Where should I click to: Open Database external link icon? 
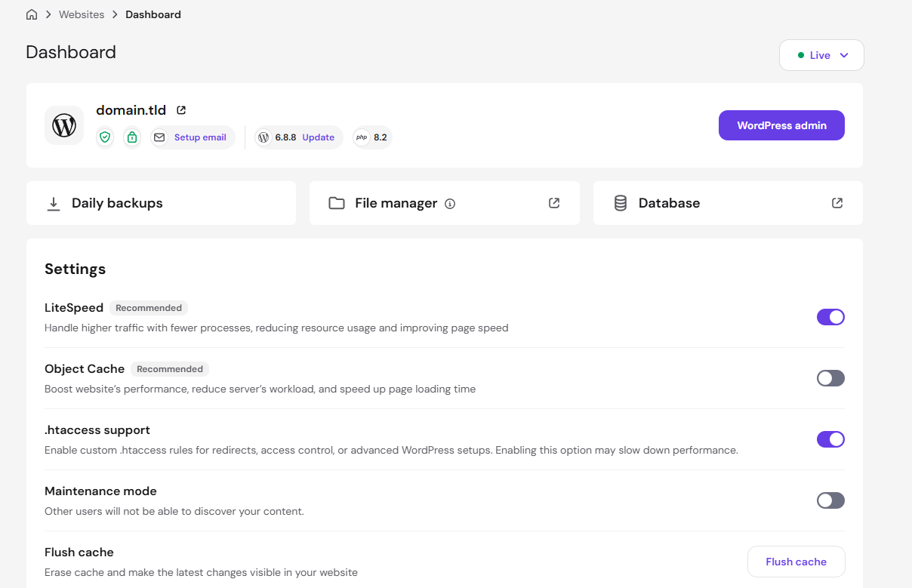[837, 203]
